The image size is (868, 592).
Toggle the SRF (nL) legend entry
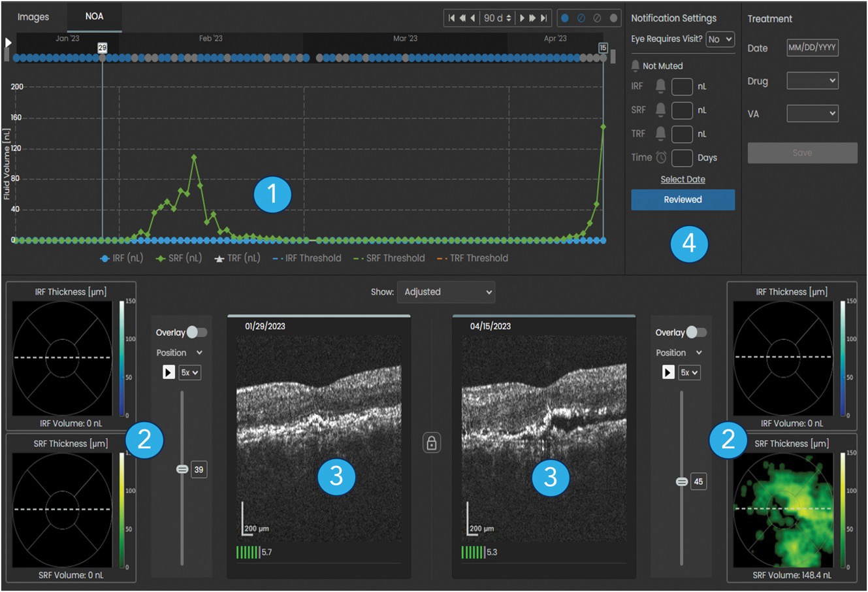(x=178, y=258)
